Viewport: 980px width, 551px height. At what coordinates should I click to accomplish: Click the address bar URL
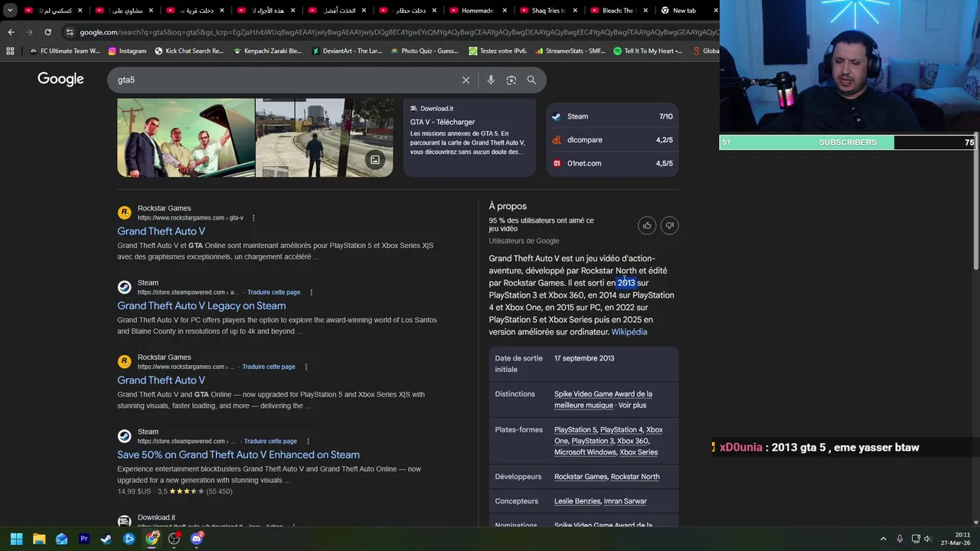click(398, 32)
